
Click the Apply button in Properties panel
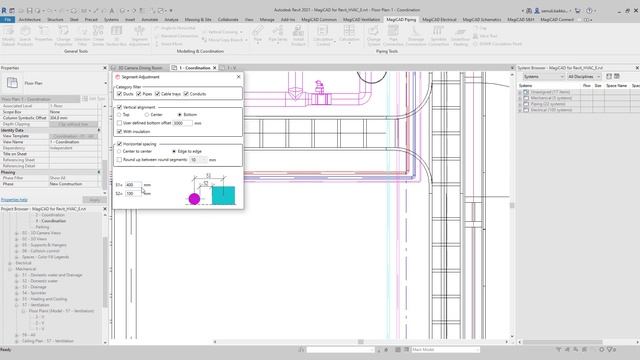point(94,200)
